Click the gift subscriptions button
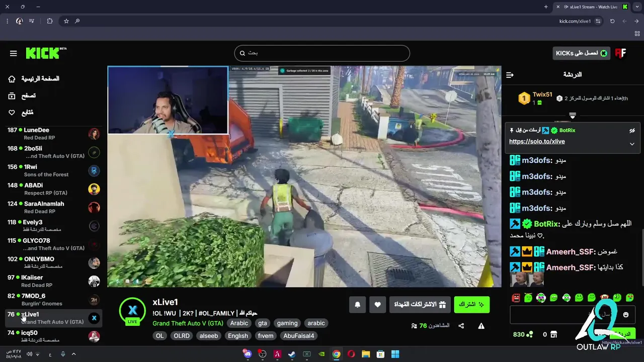The width and height of the screenshot is (644, 362). (x=420, y=305)
